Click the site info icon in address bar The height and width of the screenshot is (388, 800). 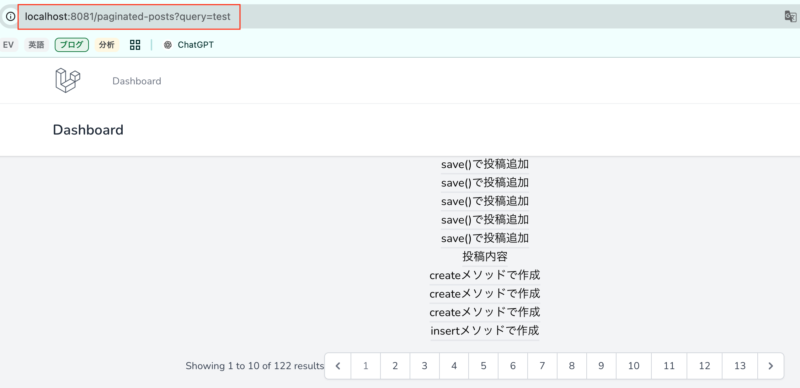click(10, 16)
